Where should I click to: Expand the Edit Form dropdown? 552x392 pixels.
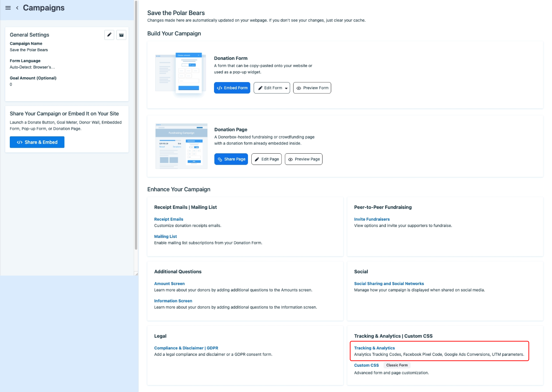point(272,88)
